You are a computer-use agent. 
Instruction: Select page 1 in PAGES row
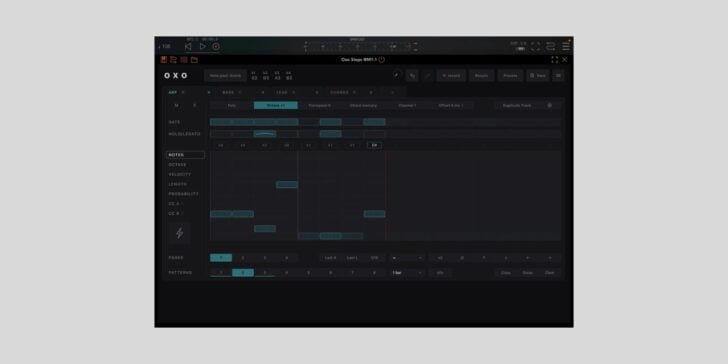point(221,258)
